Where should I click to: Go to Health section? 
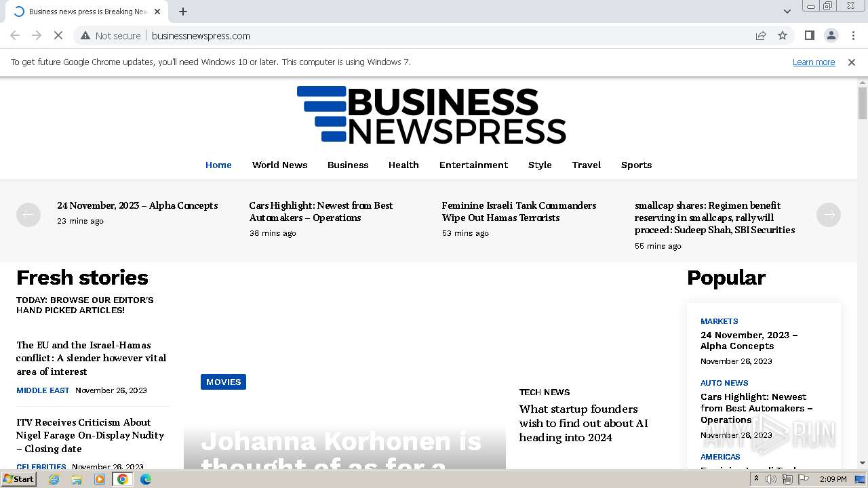pyautogui.click(x=403, y=165)
